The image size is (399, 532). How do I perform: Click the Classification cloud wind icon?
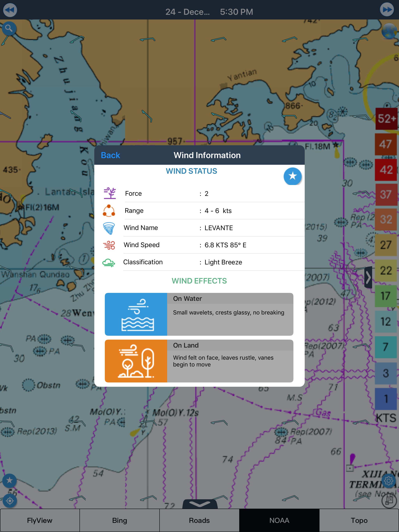109,263
